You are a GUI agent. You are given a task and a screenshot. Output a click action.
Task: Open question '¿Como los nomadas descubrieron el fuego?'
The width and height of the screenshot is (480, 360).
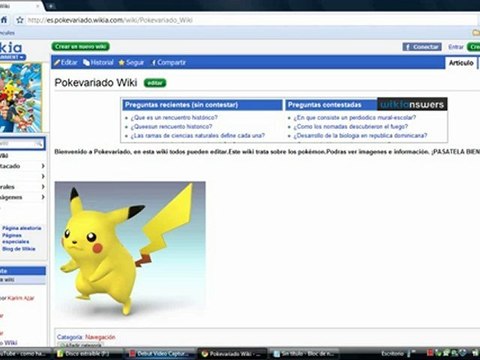pos(351,126)
